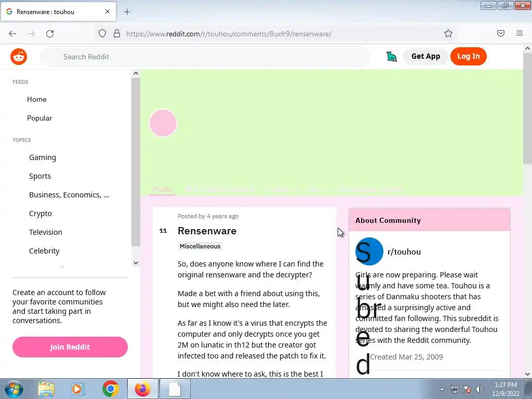This screenshot has height=399, width=532.
Task: Click the blue r/touhou community avatar
Action: click(369, 251)
